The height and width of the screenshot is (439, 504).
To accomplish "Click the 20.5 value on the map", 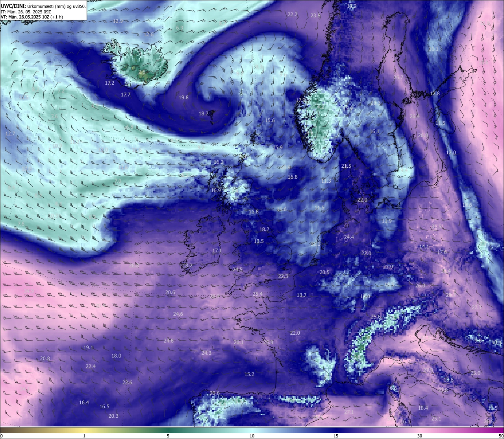I will tap(324, 272).
